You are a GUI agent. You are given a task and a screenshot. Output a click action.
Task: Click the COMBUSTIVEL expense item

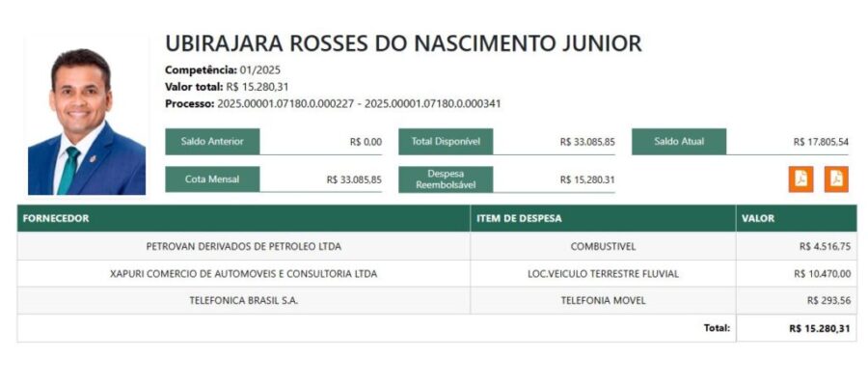coord(603,246)
